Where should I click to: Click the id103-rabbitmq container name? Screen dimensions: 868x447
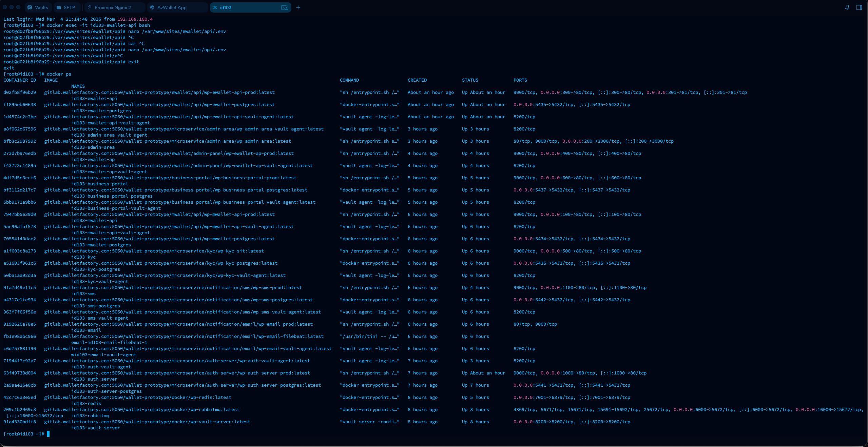[90, 415]
